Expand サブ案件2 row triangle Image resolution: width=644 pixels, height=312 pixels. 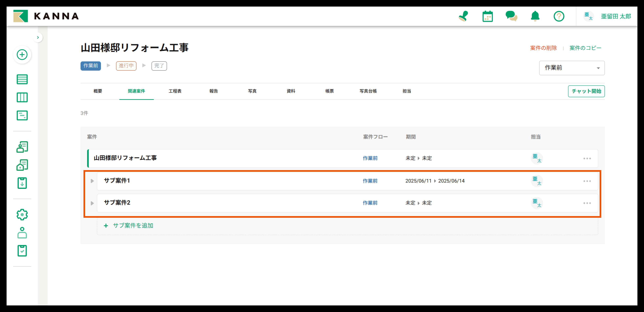click(92, 203)
